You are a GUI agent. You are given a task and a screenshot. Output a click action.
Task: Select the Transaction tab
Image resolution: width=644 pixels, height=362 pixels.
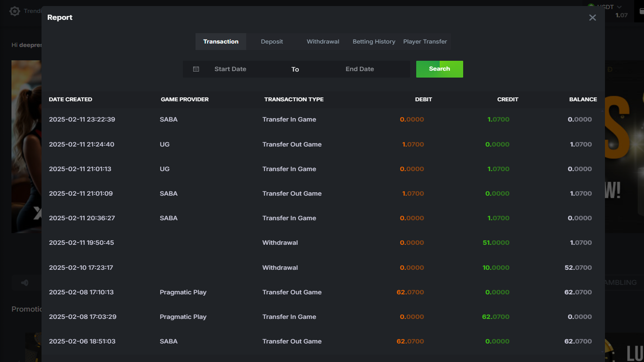[x=221, y=42]
